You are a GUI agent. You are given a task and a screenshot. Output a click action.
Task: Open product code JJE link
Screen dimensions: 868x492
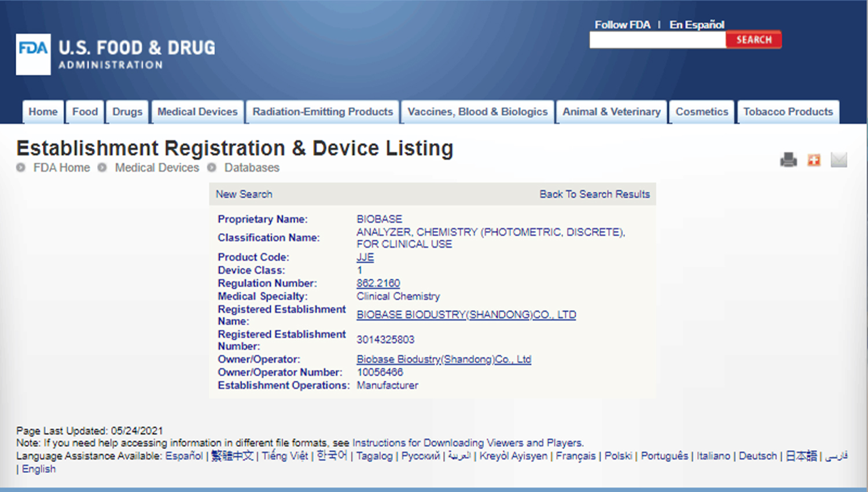pyautogui.click(x=365, y=258)
